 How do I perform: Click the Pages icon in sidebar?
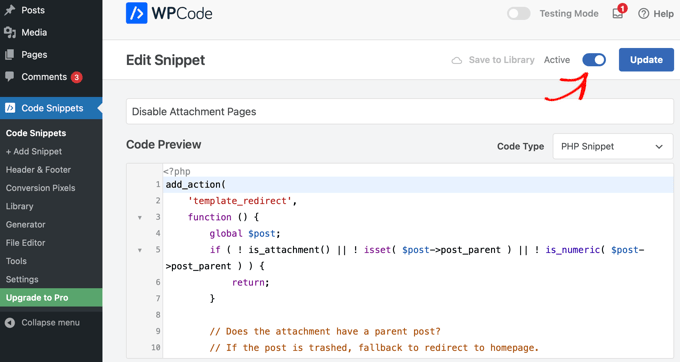pyautogui.click(x=10, y=55)
